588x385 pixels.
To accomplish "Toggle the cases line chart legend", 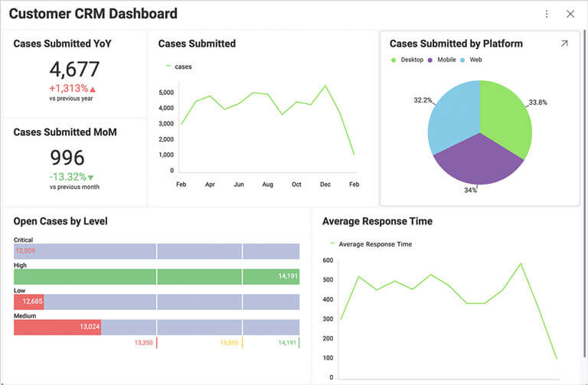I will [179, 67].
